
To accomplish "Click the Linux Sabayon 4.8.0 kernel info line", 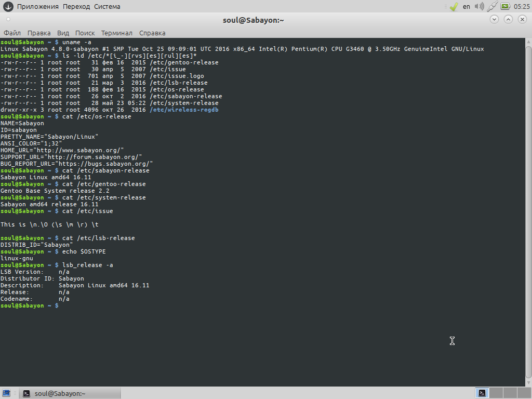I will coord(242,49).
